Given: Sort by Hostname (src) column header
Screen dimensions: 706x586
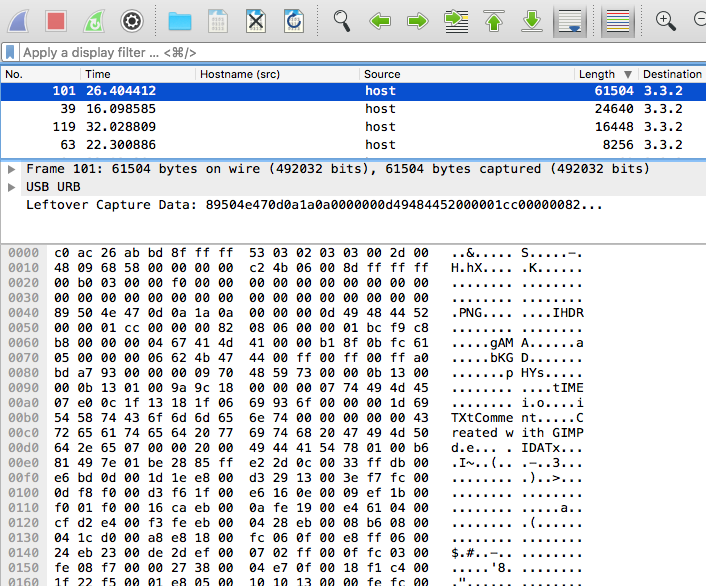Looking at the screenshot, I should coord(277,74).
